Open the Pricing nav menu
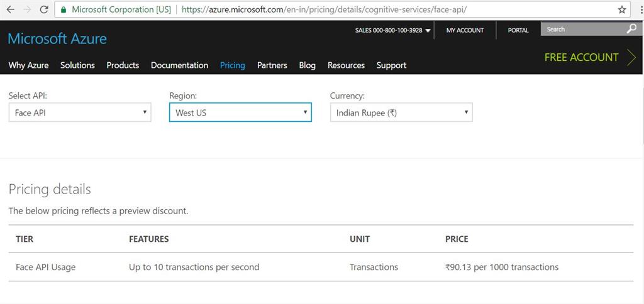 coord(232,65)
